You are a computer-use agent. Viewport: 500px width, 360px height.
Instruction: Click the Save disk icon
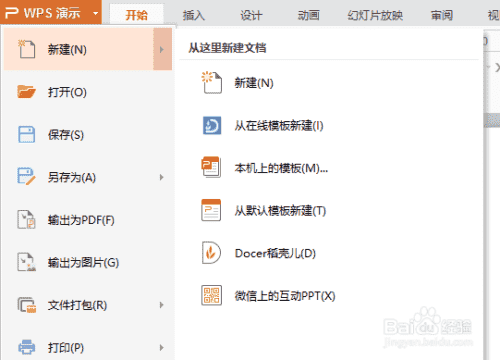click(x=26, y=134)
